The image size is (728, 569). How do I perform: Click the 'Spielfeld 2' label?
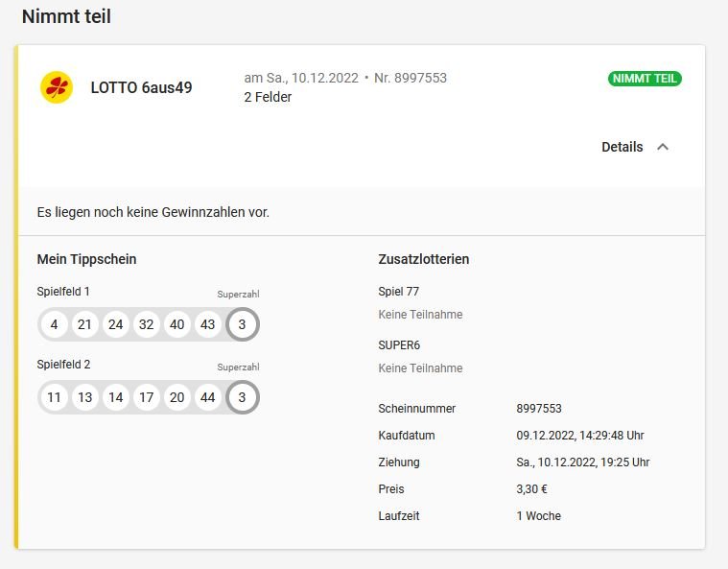coord(63,365)
